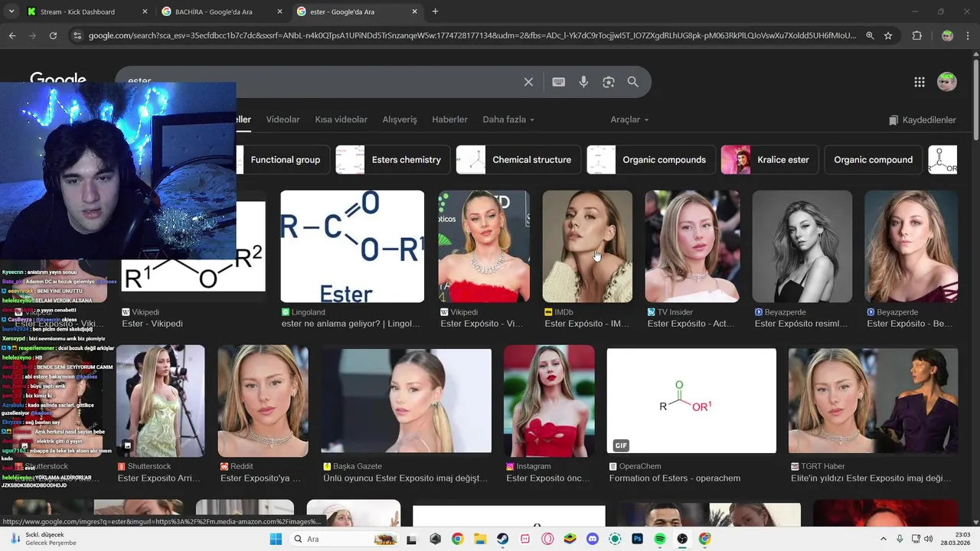Open the Instagram Ester Exposito image
Screen dimensions: 980x551
coord(549,401)
